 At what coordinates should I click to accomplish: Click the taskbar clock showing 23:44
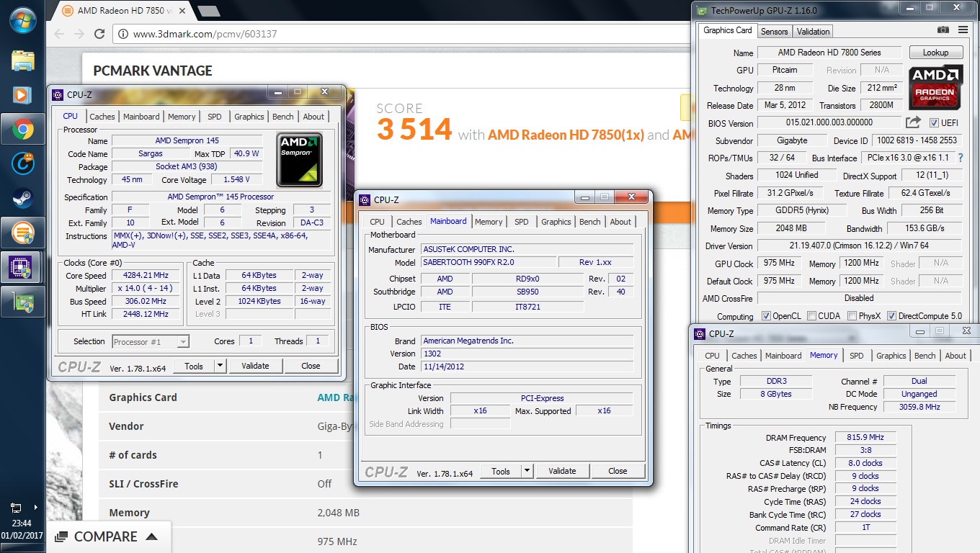coord(23,524)
